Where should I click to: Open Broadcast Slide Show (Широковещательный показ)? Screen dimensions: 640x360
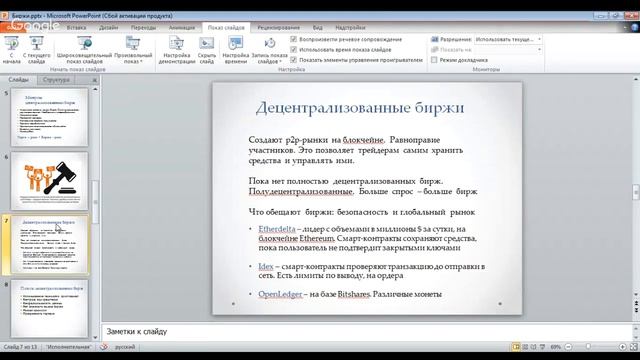tap(84, 50)
